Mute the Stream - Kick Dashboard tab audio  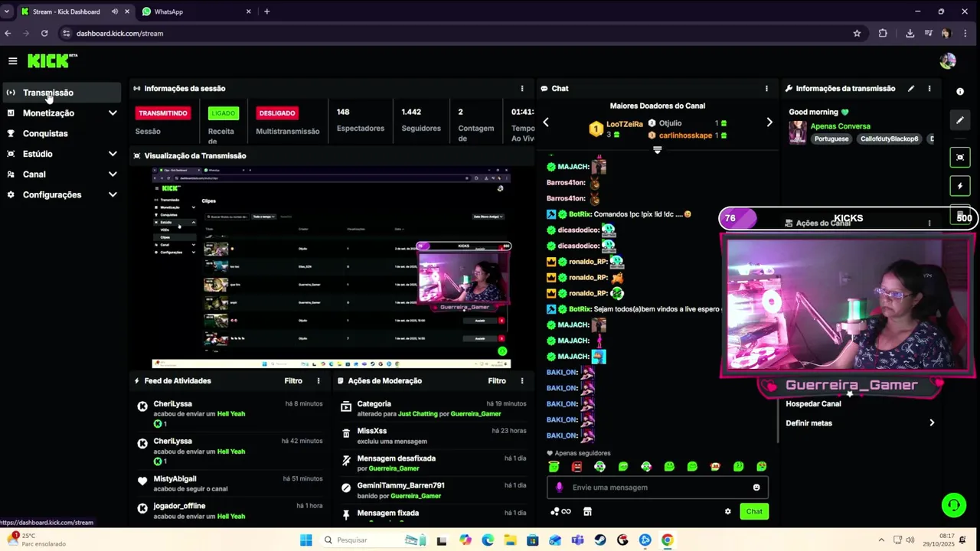tap(115, 11)
